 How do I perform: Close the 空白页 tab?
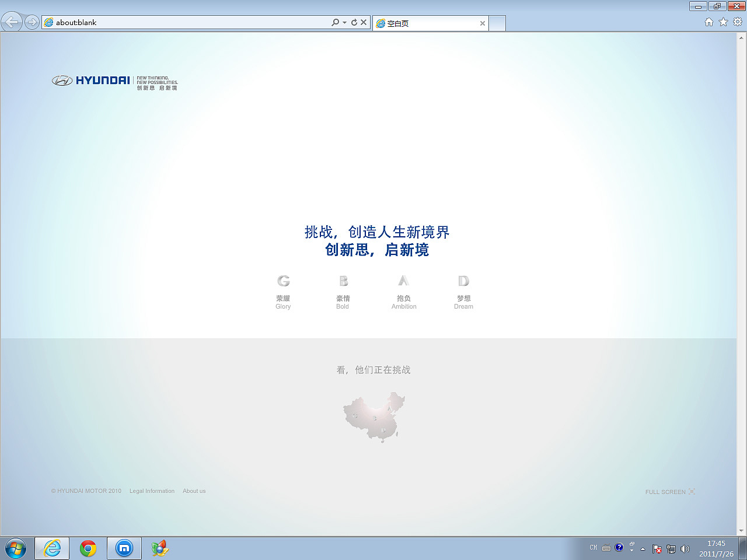coord(483,23)
